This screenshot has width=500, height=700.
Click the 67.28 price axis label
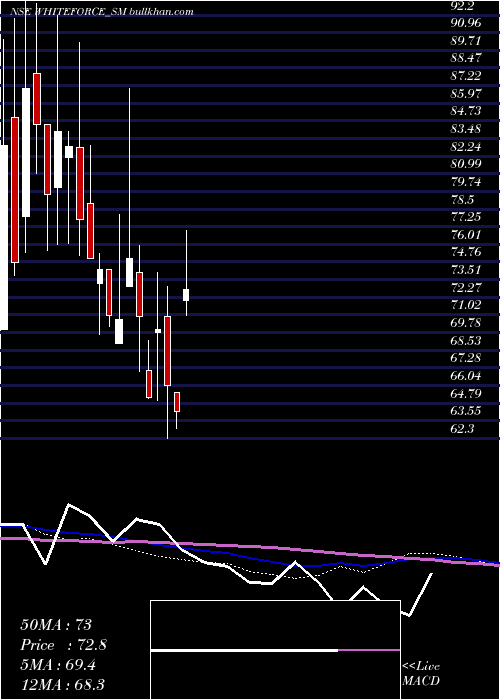pos(466,358)
